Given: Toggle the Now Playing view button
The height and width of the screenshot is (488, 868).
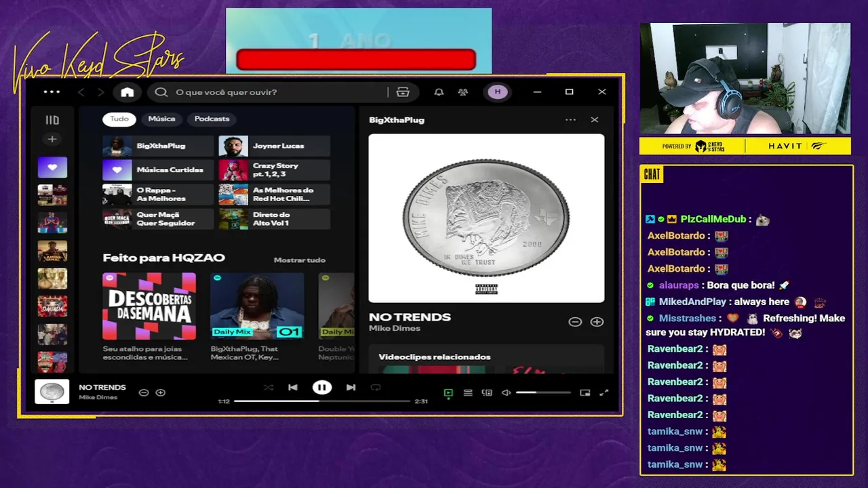Looking at the screenshot, I should tap(448, 392).
